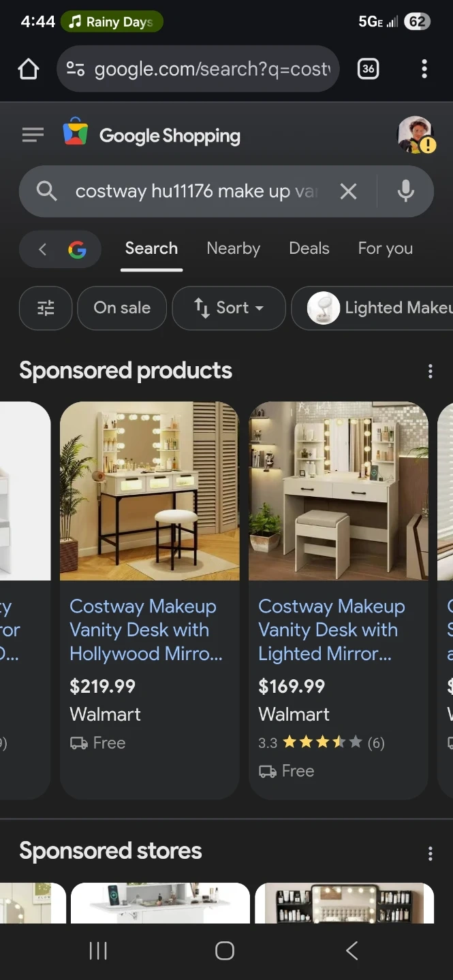The height and width of the screenshot is (980, 453).
Task: Toggle the On sale filter chip
Action: (x=122, y=308)
